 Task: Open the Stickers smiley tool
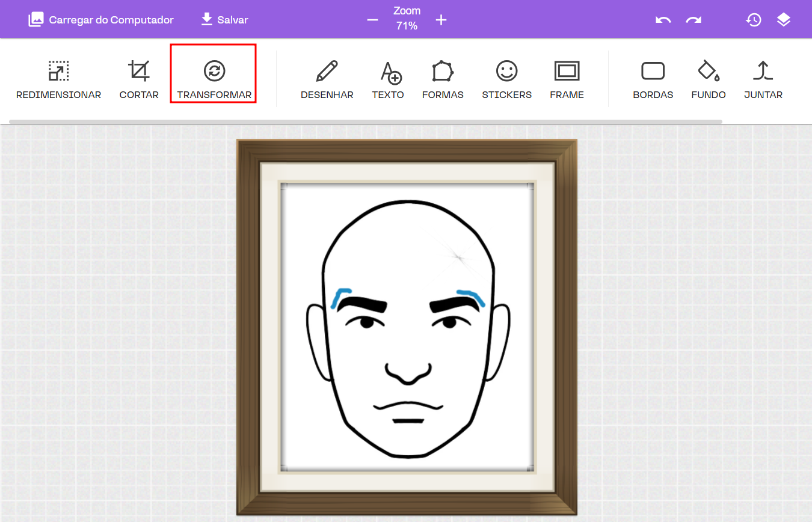pos(506,79)
